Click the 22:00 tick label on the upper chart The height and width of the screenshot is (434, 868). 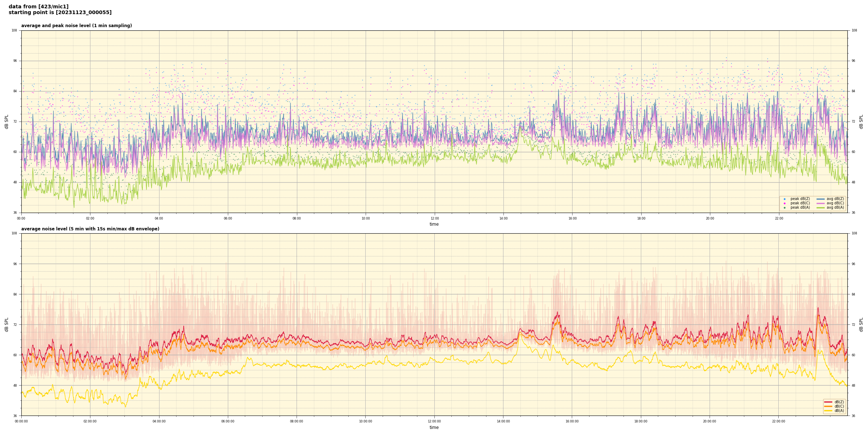coord(779,218)
